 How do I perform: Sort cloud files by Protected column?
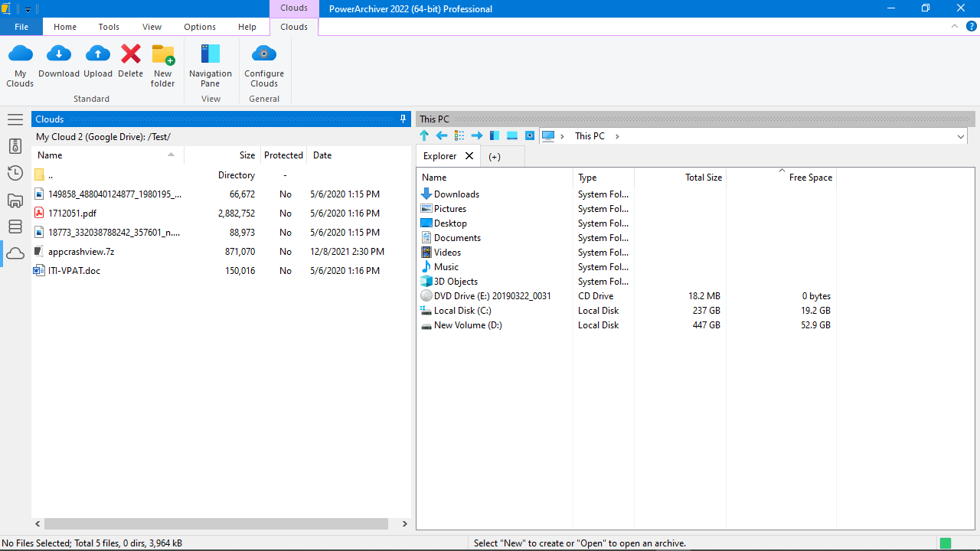[283, 155]
